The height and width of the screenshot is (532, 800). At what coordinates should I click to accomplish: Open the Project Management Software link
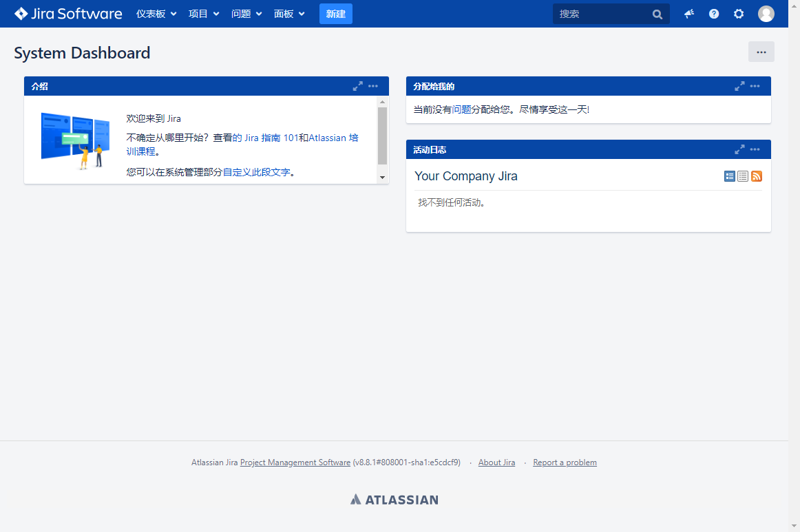[x=295, y=462]
